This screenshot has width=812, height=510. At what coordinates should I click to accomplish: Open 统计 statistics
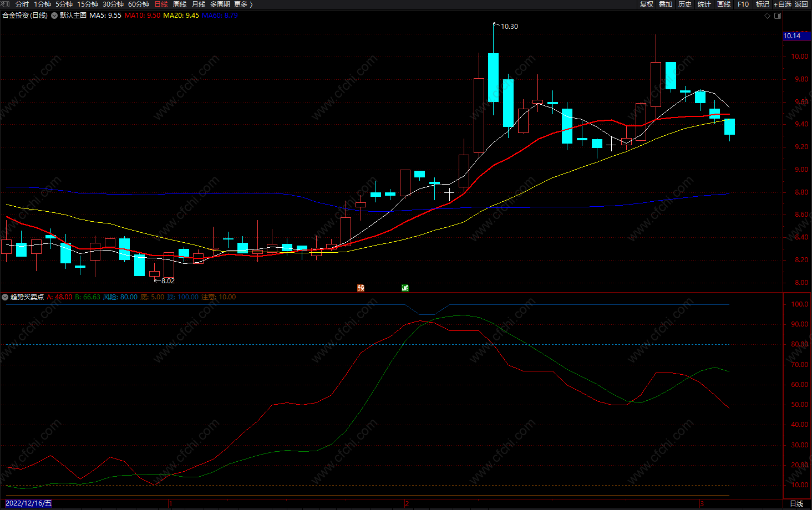[704, 4]
